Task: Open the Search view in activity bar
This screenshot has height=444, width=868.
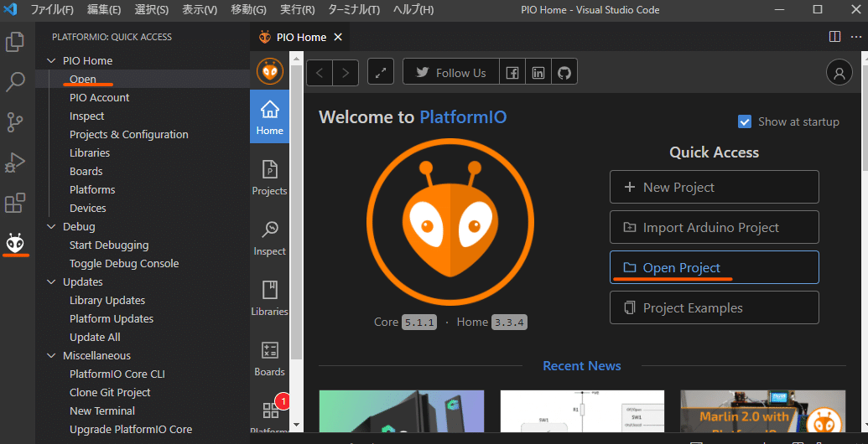Action: pos(15,81)
